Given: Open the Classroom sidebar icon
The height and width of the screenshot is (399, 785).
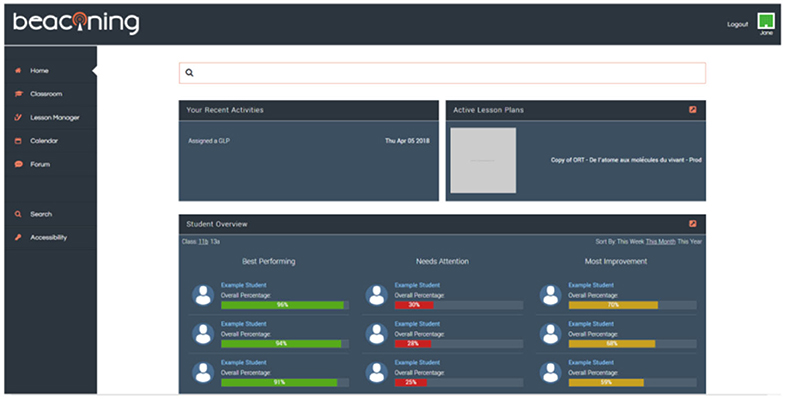Looking at the screenshot, I should coord(19,94).
